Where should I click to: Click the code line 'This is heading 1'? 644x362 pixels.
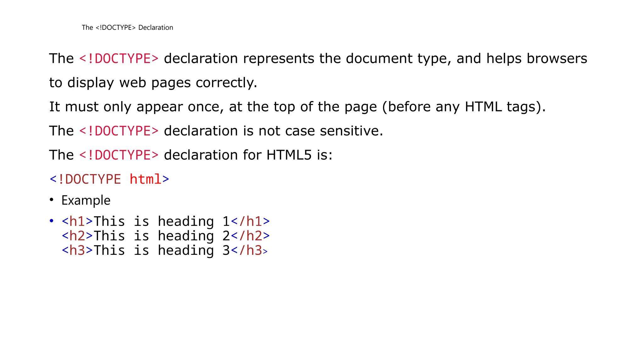[166, 222]
